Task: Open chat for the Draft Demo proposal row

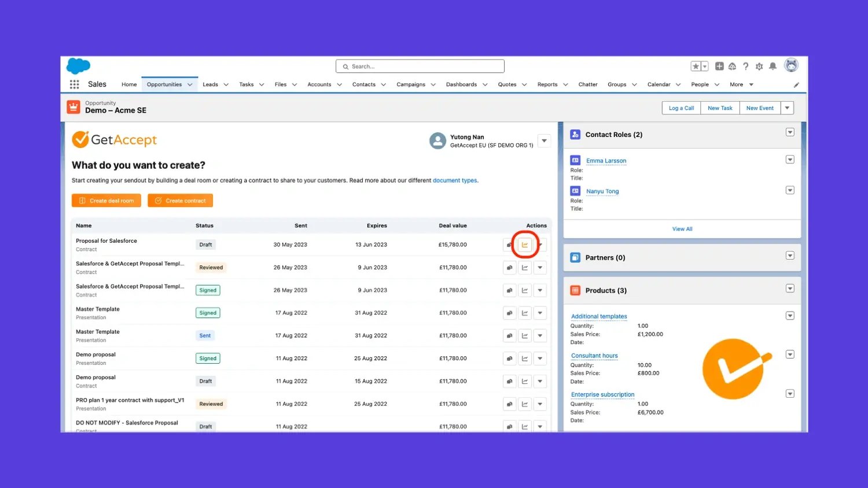Action: pos(509,381)
